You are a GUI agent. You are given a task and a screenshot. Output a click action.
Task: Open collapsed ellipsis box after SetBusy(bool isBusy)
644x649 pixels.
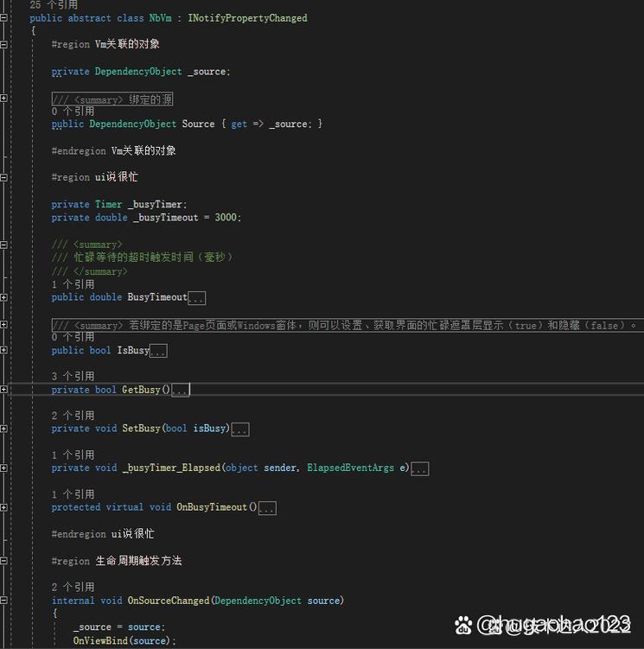click(x=240, y=429)
